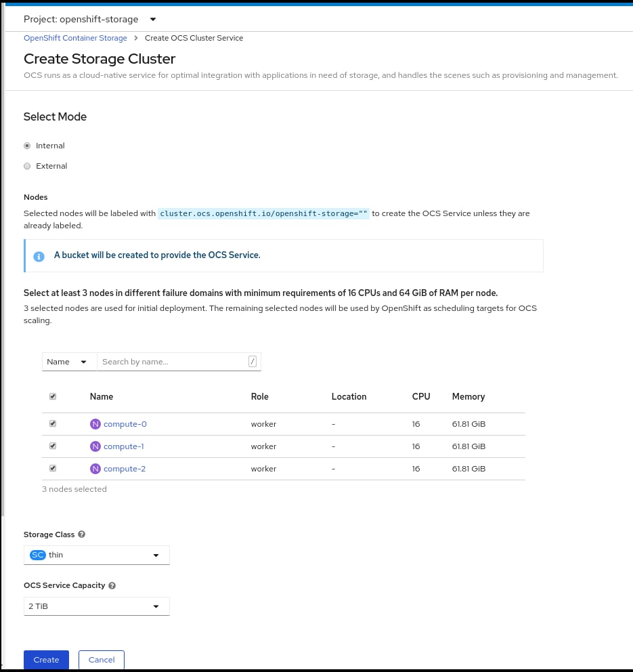Click the OCS Service Capacity field label

[x=64, y=585]
